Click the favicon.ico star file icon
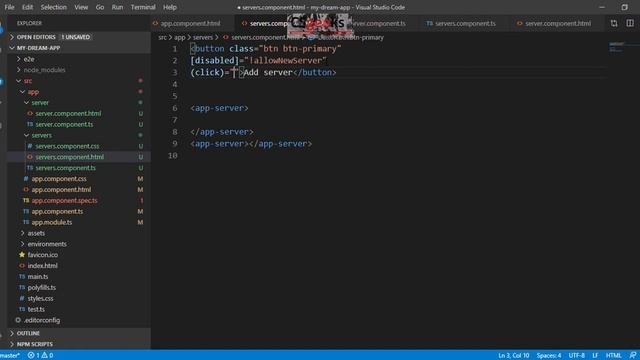The image size is (640, 360). coord(22,255)
